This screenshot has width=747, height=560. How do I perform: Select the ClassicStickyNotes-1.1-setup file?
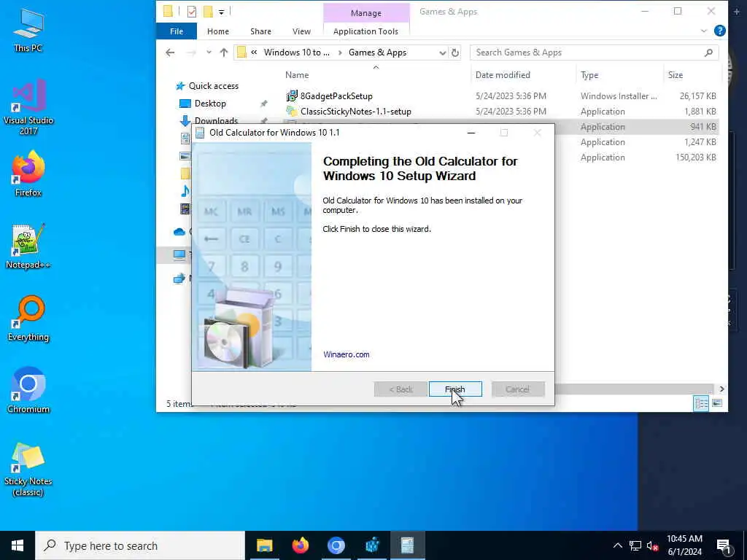coord(355,112)
